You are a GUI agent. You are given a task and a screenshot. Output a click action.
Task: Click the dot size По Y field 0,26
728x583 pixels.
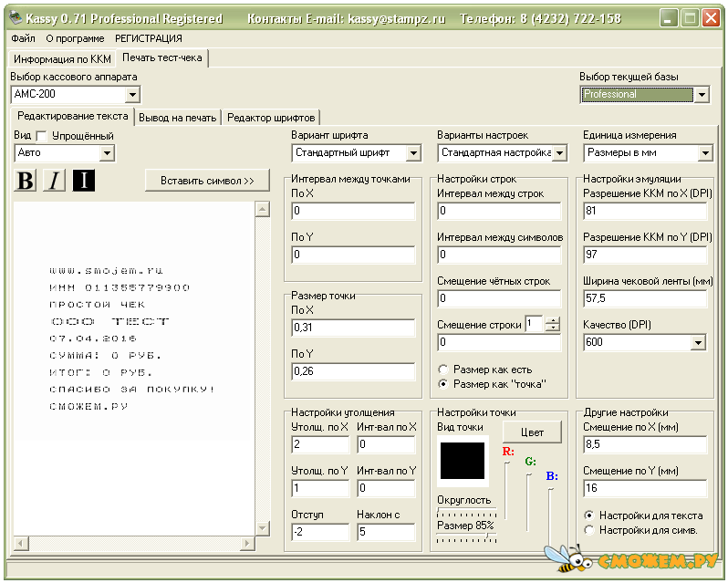click(353, 370)
